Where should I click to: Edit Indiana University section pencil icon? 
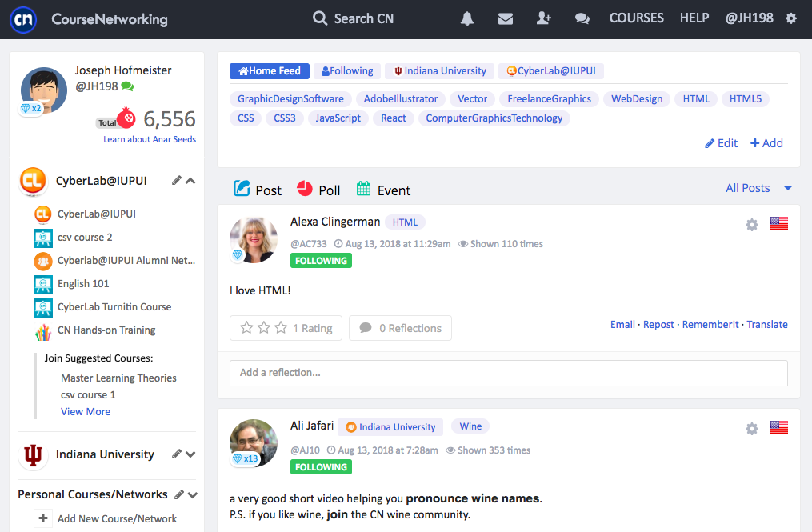tap(177, 454)
